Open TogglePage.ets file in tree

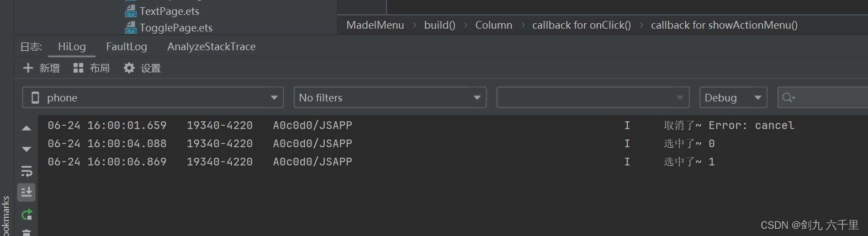176,28
